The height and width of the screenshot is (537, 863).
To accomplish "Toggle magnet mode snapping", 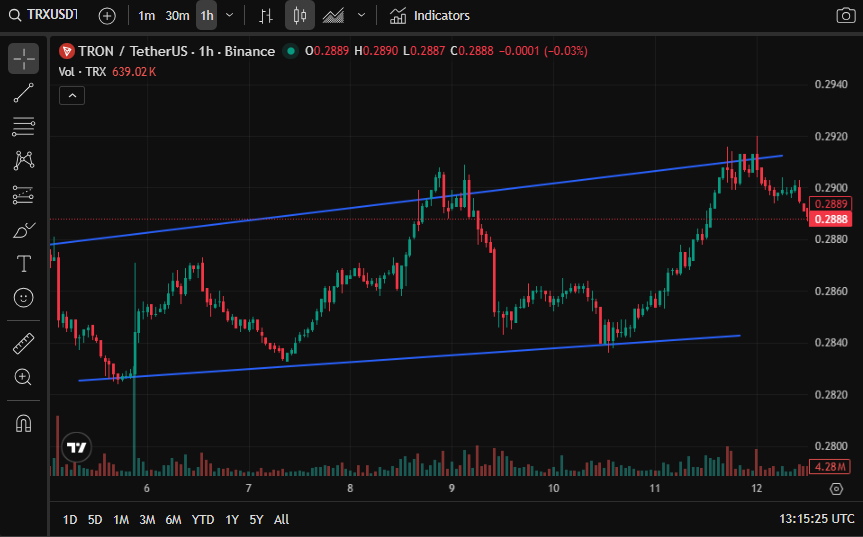I will [23, 423].
